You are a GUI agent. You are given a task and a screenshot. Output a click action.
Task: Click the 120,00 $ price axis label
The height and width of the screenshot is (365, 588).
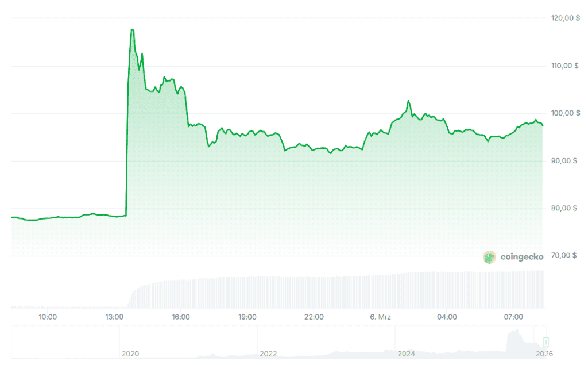(x=564, y=18)
